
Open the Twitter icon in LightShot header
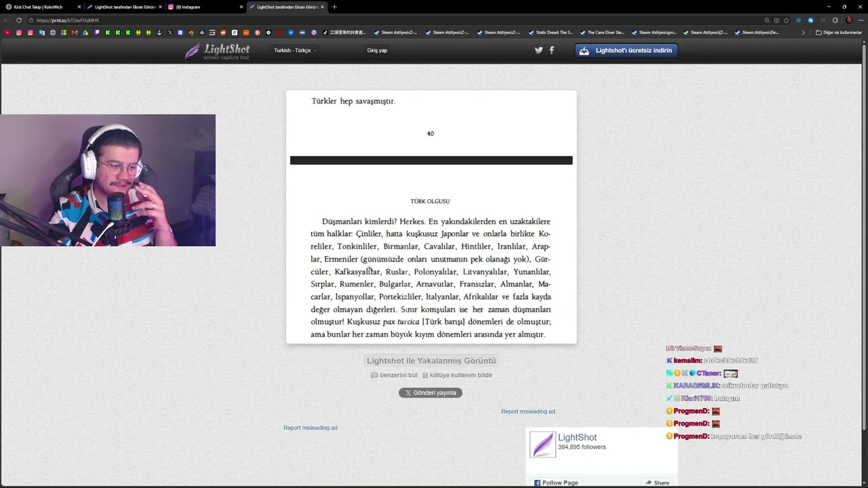(x=538, y=50)
